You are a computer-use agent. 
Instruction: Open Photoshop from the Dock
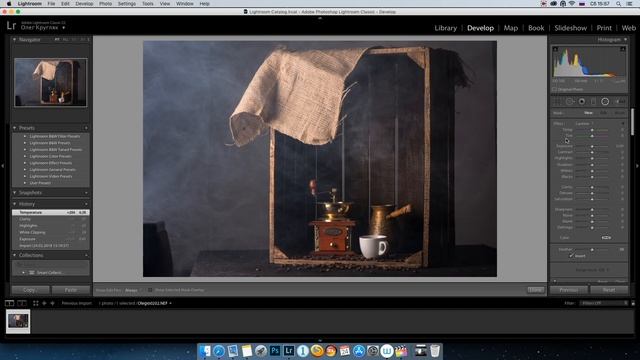coord(275,351)
